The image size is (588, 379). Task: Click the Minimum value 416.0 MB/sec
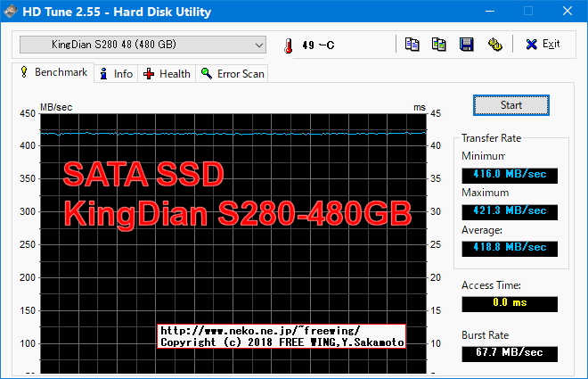tap(510, 175)
